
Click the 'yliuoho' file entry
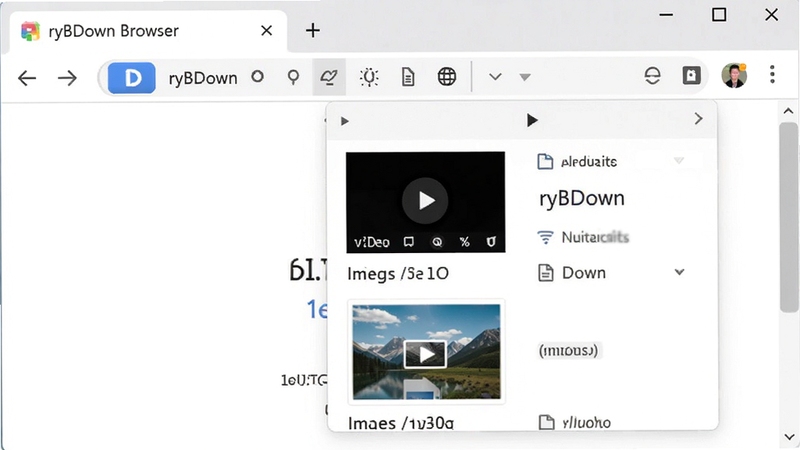[x=575, y=422]
